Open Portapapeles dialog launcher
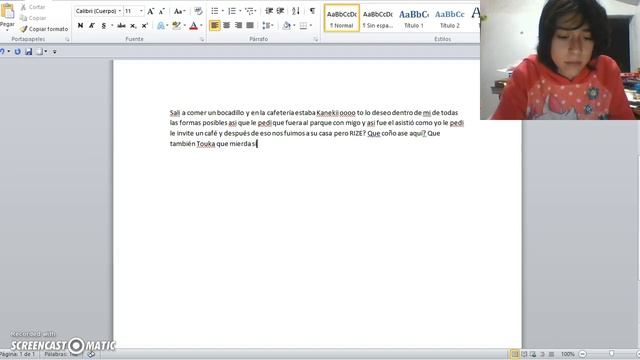640x360 pixels. [x=67, y=40]
